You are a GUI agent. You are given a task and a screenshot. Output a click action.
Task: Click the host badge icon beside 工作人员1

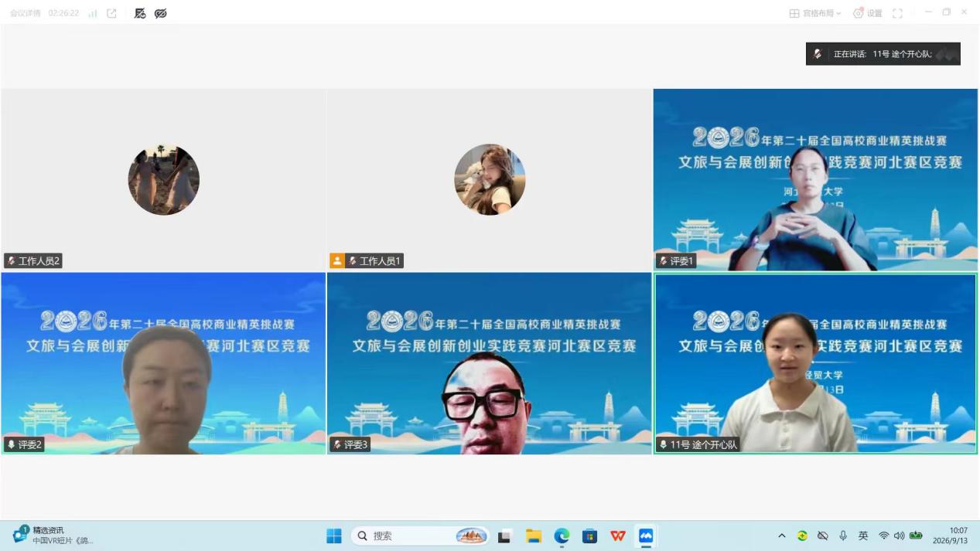coord(336,260)
